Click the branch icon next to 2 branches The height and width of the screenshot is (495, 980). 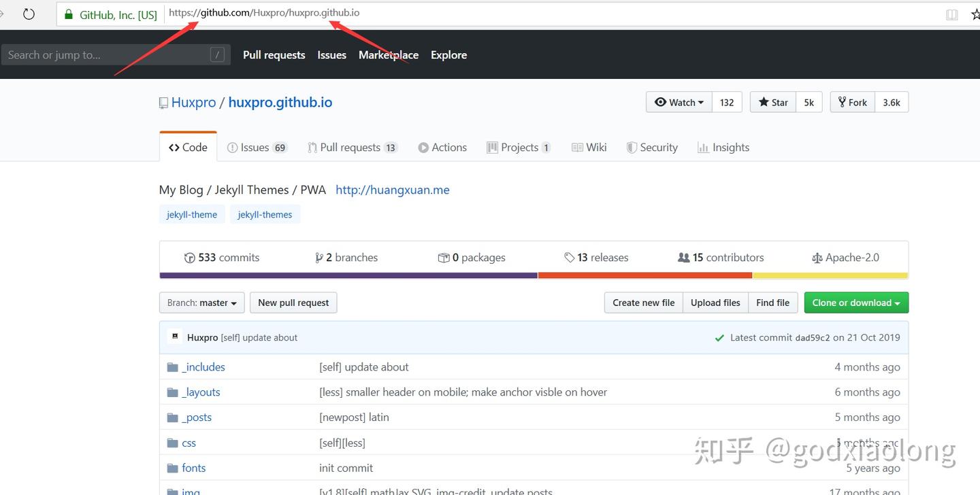click(x=319, y=257)
